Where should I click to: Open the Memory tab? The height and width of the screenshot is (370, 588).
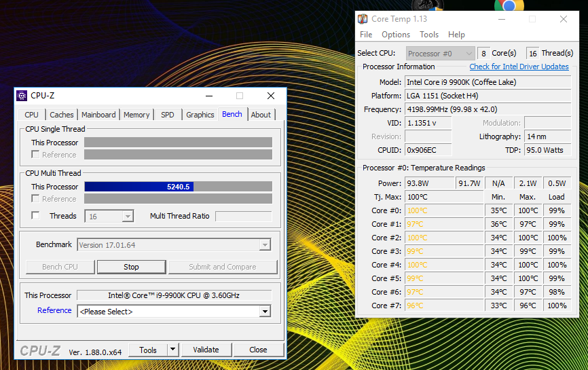coord(136,115)
